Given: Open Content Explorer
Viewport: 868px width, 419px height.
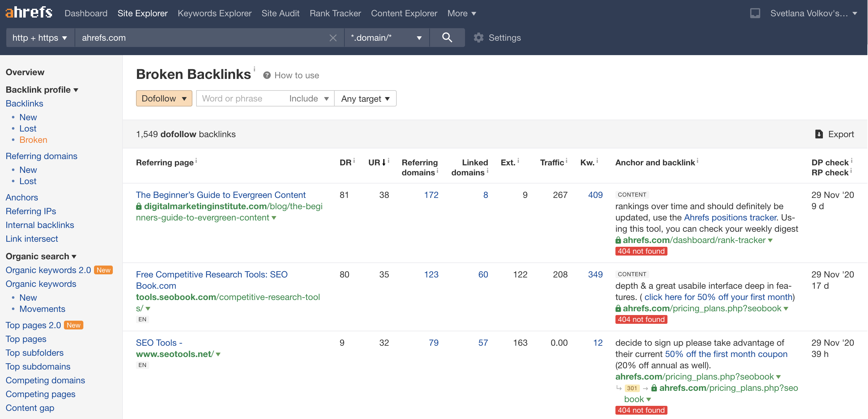Looking at the screenshot, I should click(404, 13).
